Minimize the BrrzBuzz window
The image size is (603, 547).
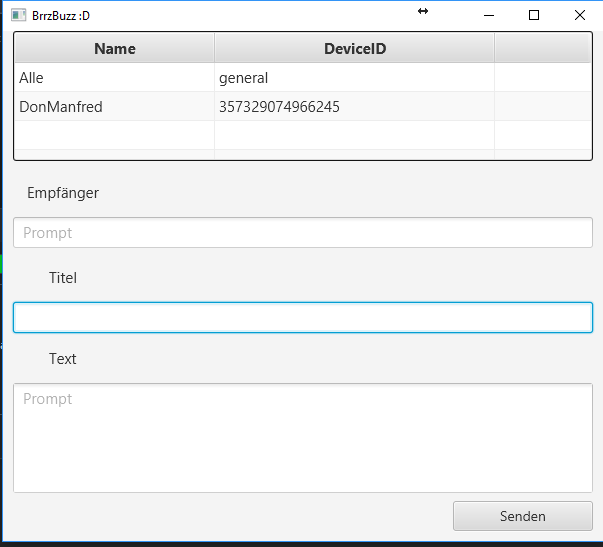[x=489, y=15]
